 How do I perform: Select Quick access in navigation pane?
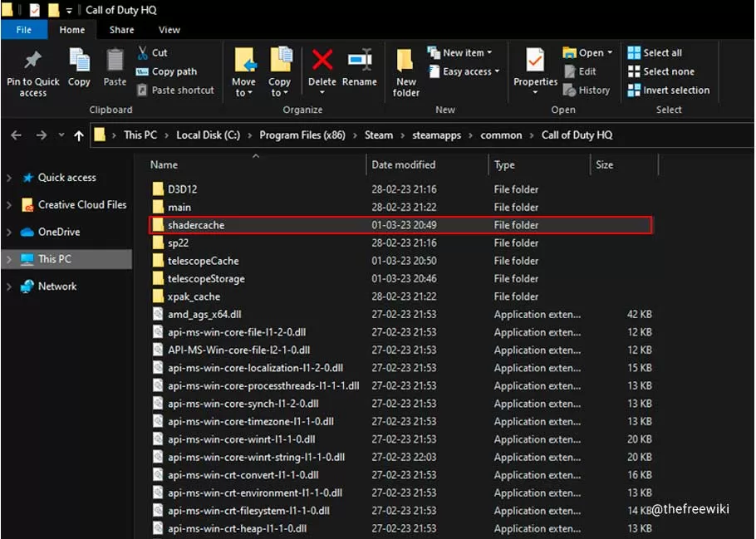click(x=67, y=178)
